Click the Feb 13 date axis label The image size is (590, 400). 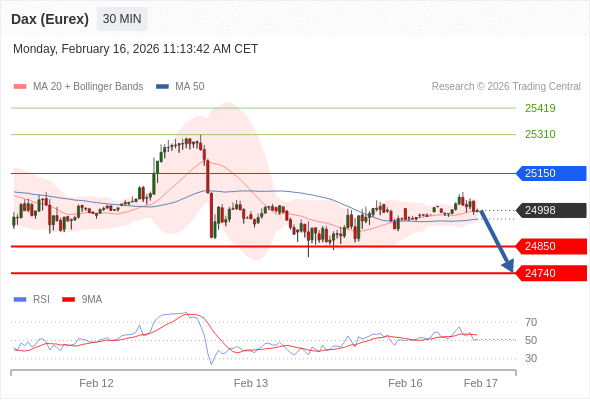251,383
